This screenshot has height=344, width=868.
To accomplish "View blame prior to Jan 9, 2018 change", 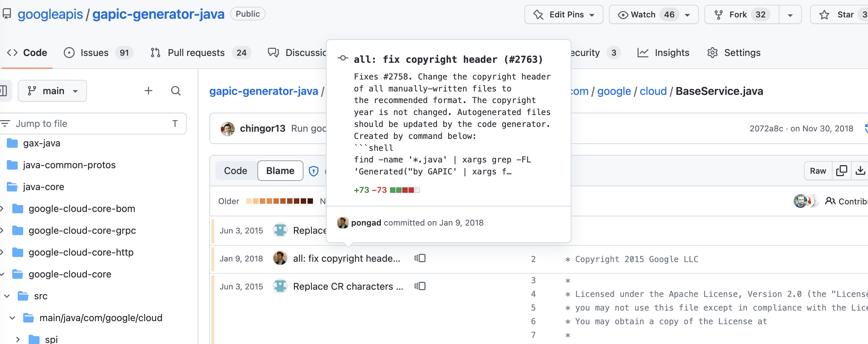I will point(420,258).
